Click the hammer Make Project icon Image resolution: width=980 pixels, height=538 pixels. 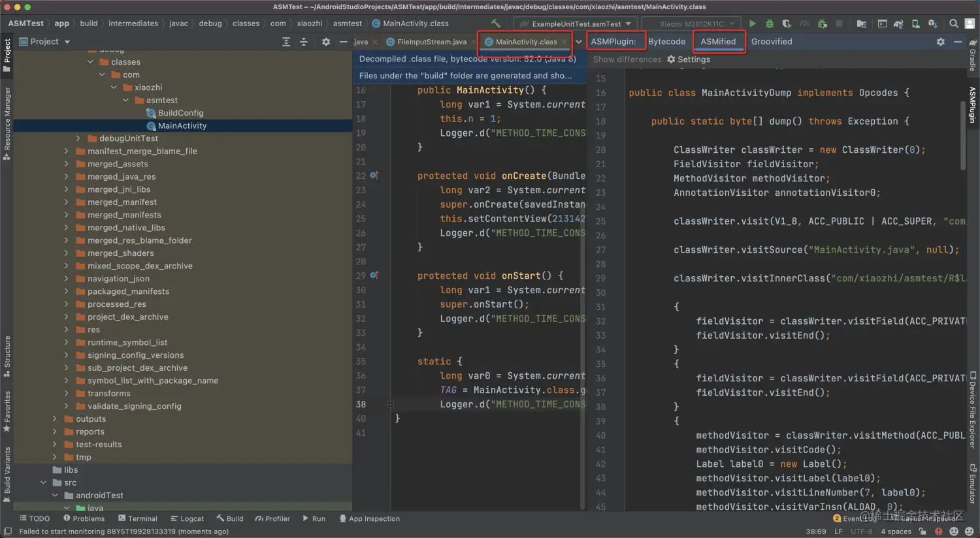pos(496,24)
